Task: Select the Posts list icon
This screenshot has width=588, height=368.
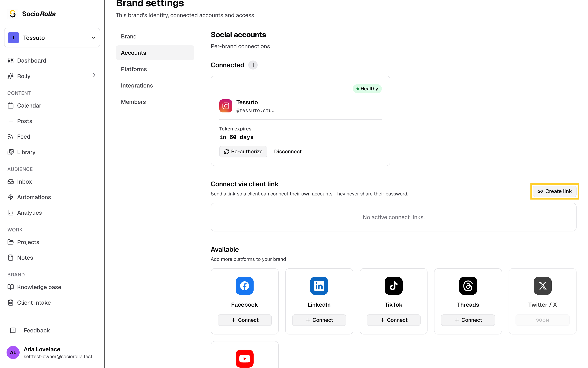Action: click(10, 121)
